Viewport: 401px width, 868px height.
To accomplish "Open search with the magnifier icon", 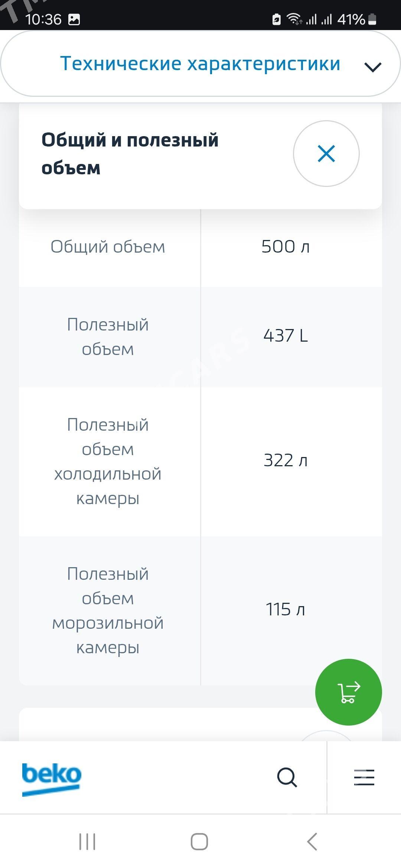I will [287, 777].
